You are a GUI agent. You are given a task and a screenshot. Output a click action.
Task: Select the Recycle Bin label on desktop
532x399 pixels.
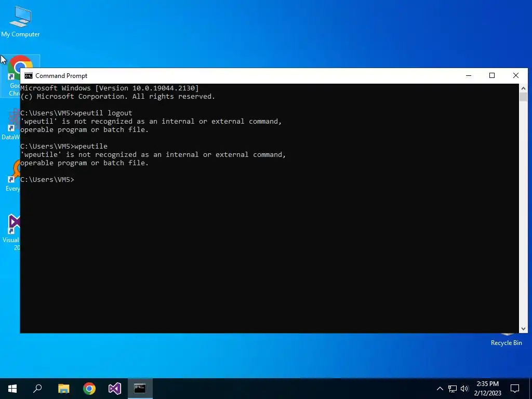506,343
